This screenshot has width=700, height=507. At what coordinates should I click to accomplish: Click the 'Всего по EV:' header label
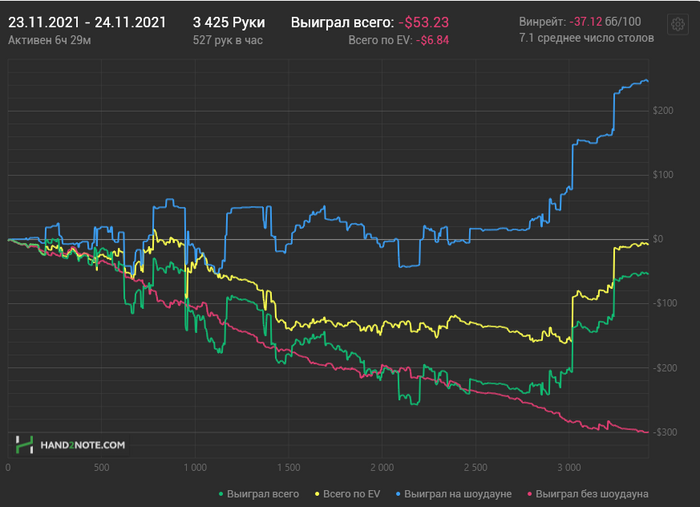tap(380, 41)
